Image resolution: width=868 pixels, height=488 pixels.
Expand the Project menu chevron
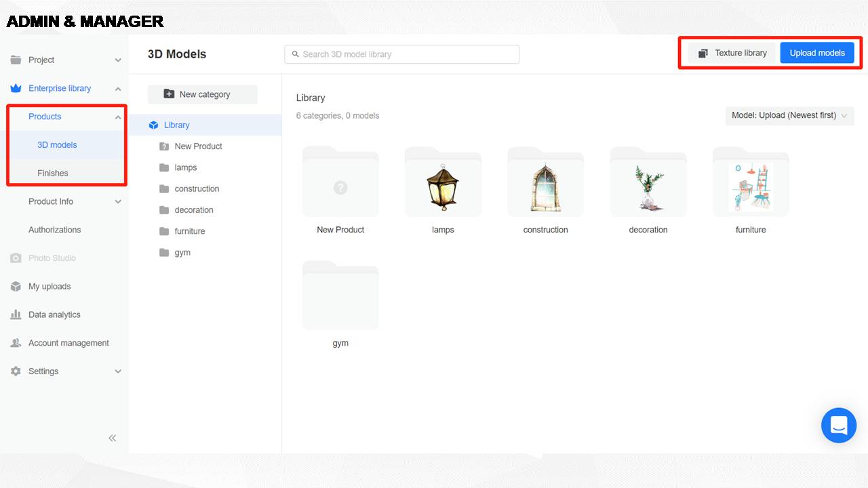point(118,60)
